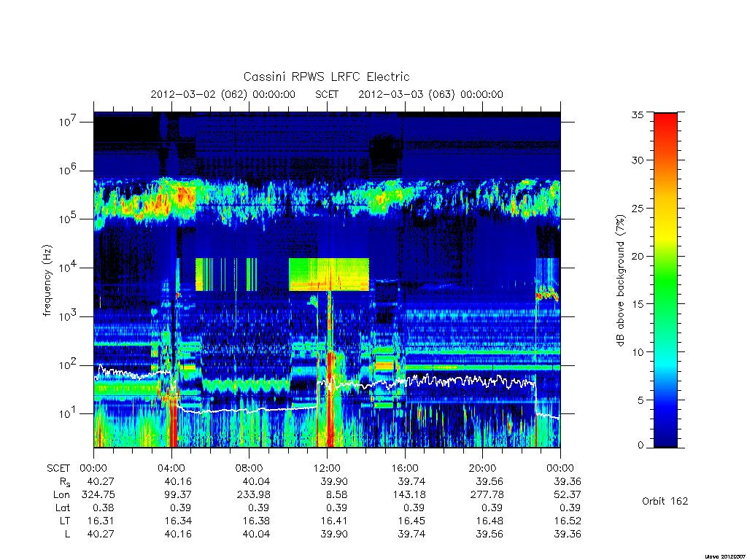Click the "30" color bar tick label

point(638,160)
